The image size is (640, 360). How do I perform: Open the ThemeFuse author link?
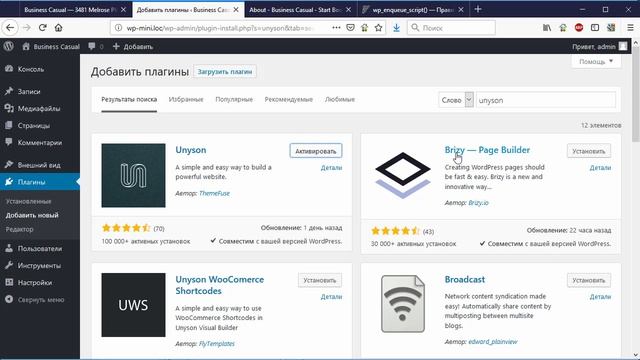coord(214,193)
